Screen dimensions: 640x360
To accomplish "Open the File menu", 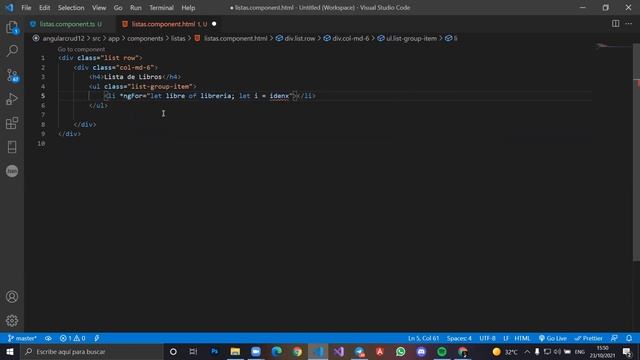I will pos(26,8).
